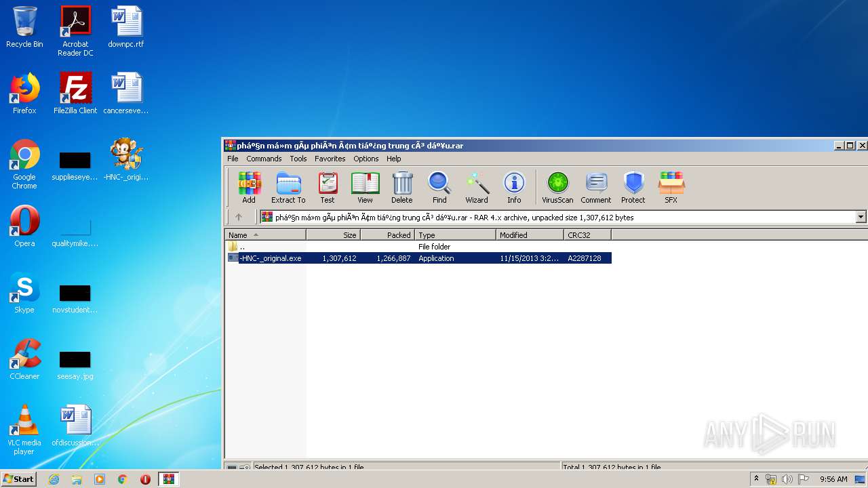Image resolution: width=868 pixels, height=488 pixels.
Task: Click the 9:56 AM taskbar clock
Action: 833,479
